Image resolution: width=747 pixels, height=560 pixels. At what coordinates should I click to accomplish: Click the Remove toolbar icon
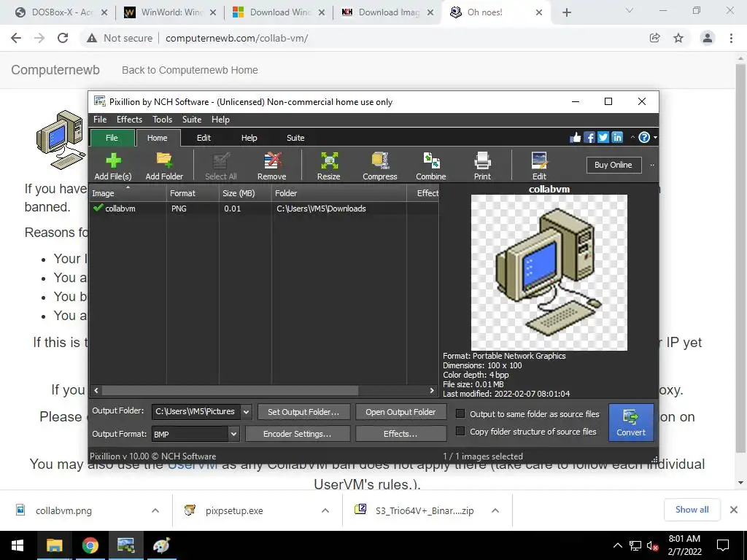pyautogui.click(x=272, y=166)
